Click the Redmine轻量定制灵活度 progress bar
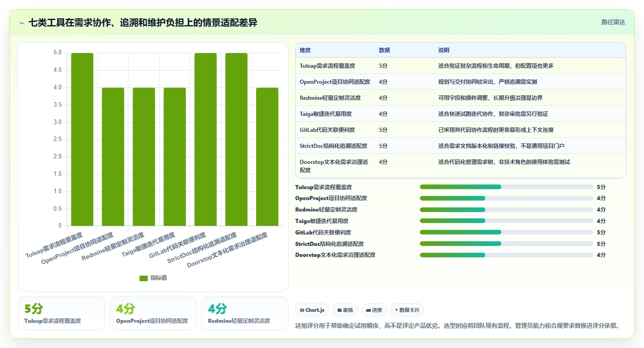 [x=506, y=210]
